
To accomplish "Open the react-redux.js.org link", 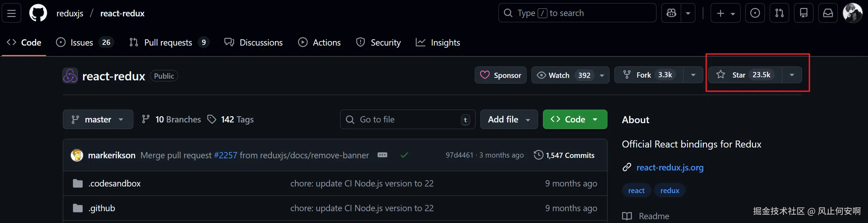I will [x=670, y=167].
